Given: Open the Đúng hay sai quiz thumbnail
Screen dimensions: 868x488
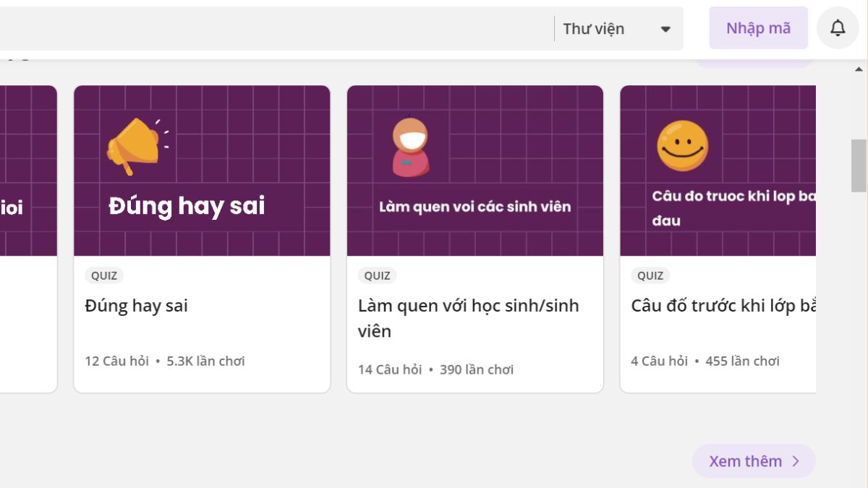Looking at the screenshot, I should pyautogui.click(x=202, y=171).
